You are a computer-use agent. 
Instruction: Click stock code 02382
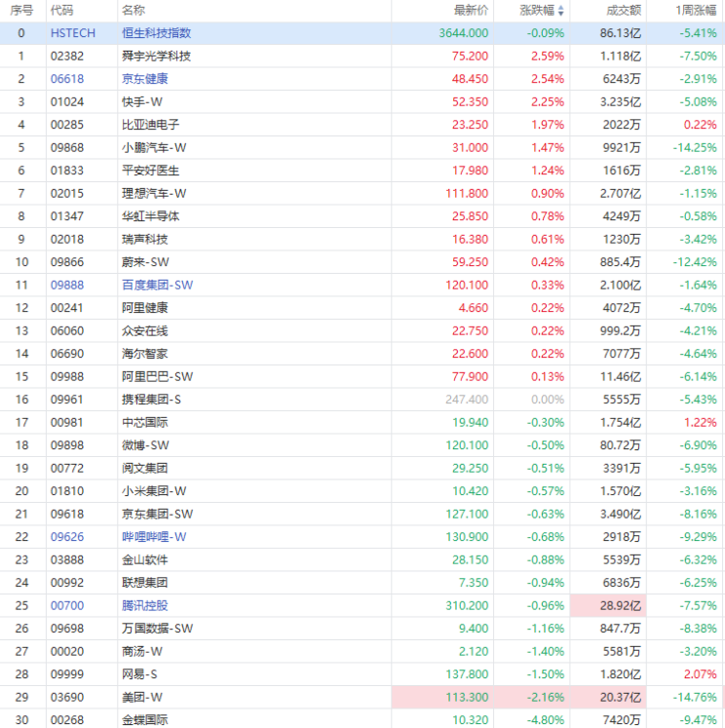click(67, 57)
